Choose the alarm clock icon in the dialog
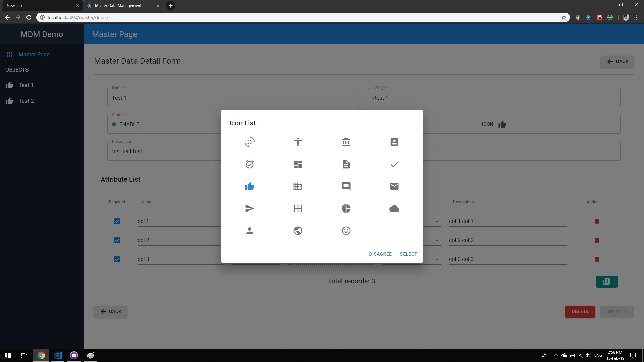The height and width of the screenshot is (362, 644). click(249, 164)
